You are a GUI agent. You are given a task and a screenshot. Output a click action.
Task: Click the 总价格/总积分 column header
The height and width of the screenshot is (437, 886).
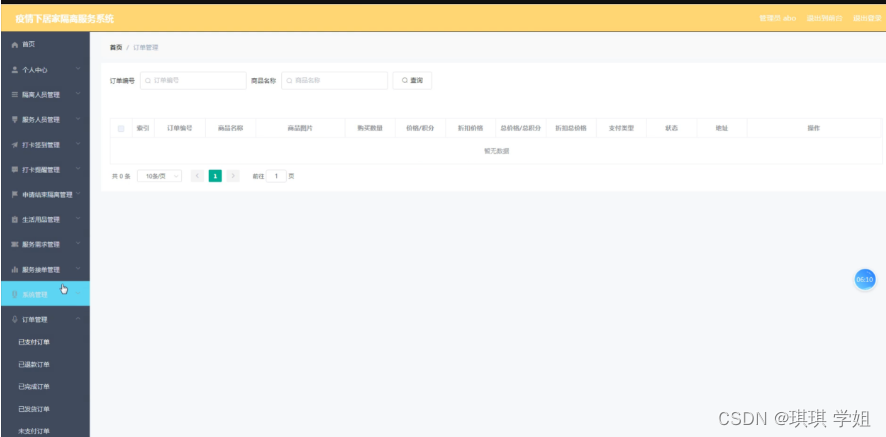pyautogui.click(x=521, y=128)
